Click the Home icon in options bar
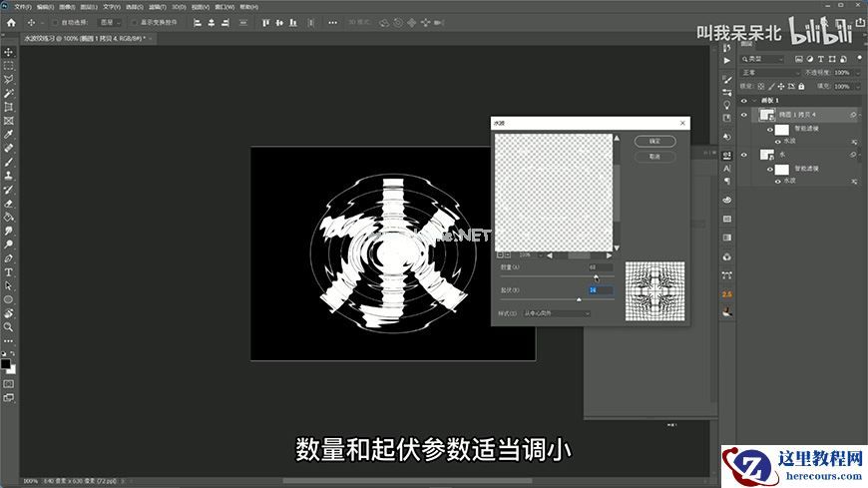Screen dimensions: 868x488 tap(11, 23)
